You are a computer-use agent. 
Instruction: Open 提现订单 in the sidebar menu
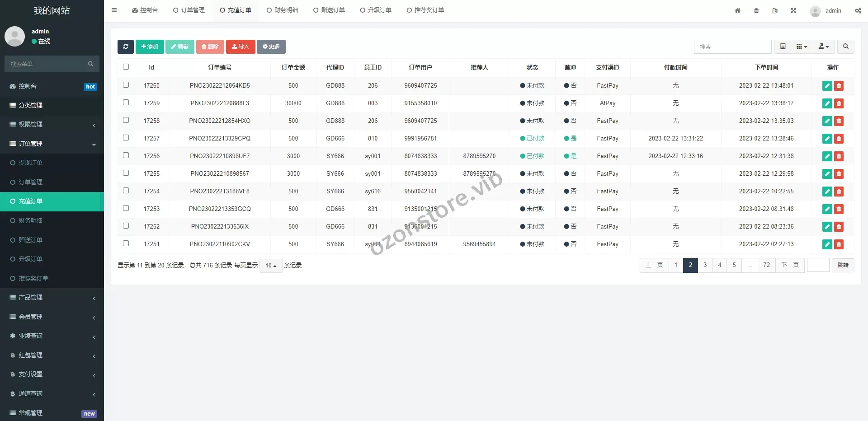tap(30, 163)
